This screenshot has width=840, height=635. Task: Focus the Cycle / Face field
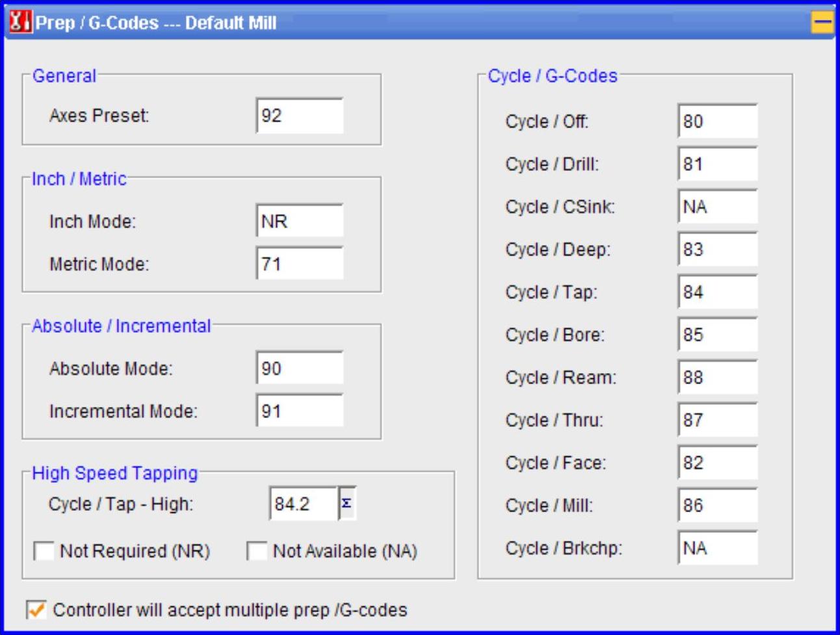(x=718, y=463)
